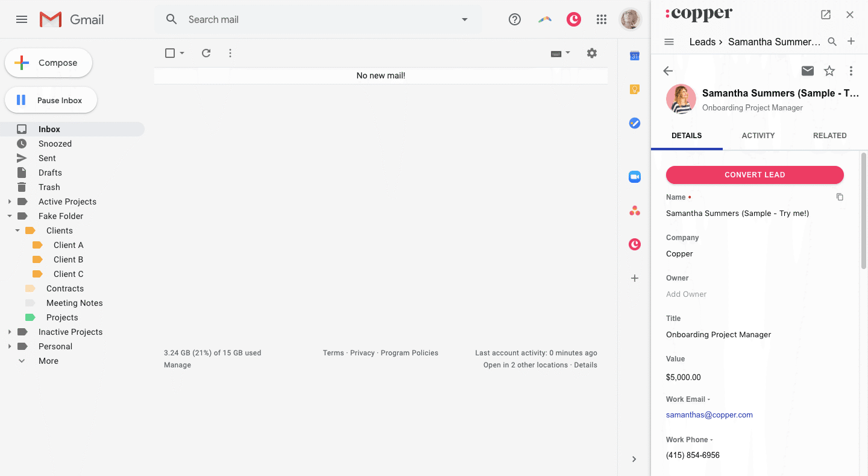Image resolution: width=868 pixels, height=476 pixels.
Task: Collapse Clients sublabel
Action: 17,230
